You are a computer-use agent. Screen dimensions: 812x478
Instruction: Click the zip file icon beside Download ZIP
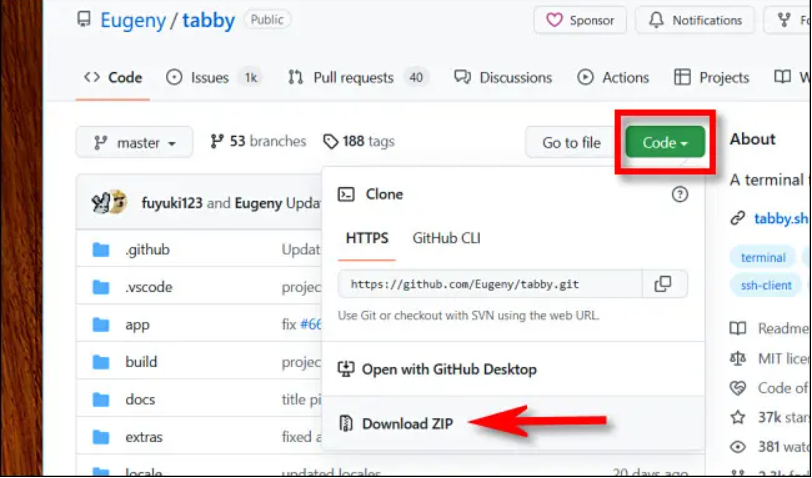coord(345,424)
